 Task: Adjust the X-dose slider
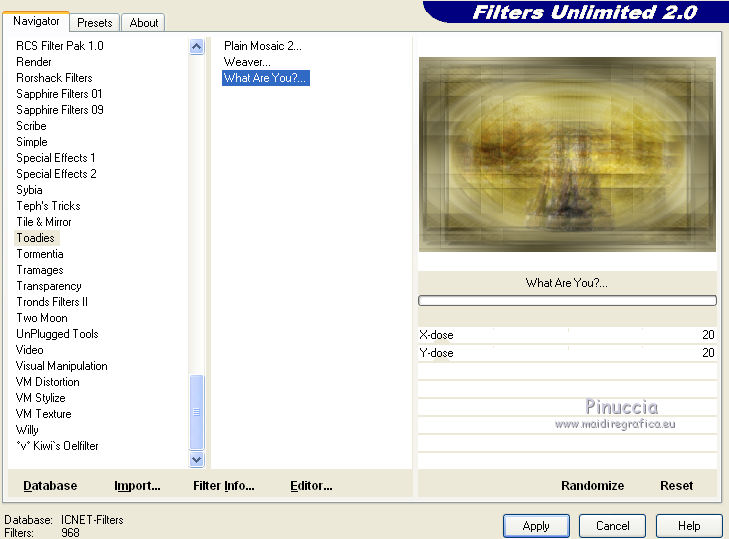tap(567, 335)
